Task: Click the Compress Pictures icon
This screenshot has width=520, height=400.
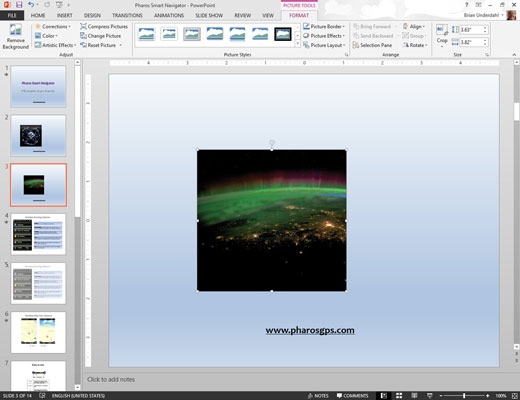Action: [83, 26]
